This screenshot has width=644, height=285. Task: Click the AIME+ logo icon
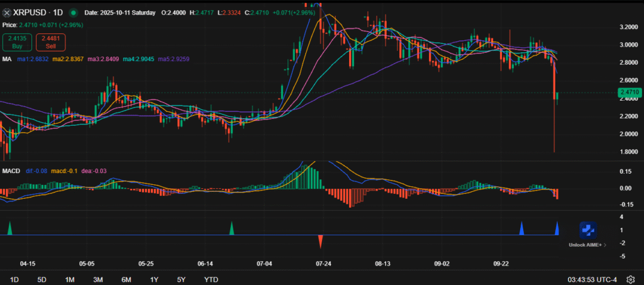tap(587, 230)
